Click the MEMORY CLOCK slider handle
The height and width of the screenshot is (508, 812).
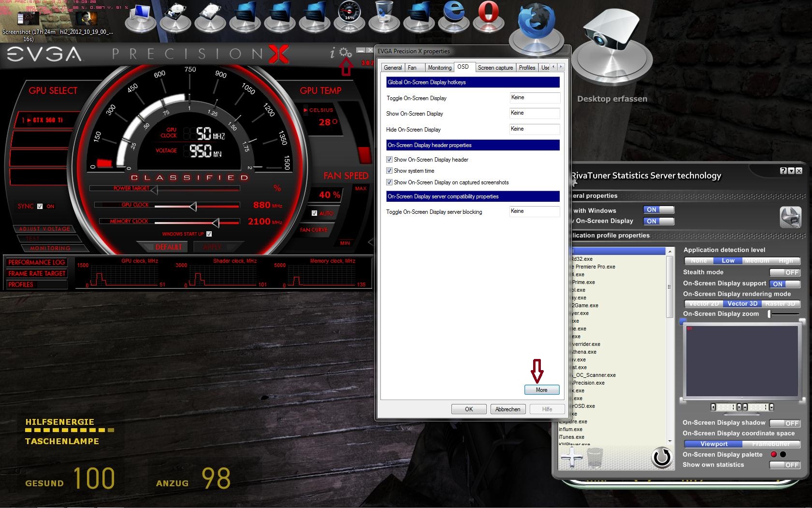click(216, 223)
